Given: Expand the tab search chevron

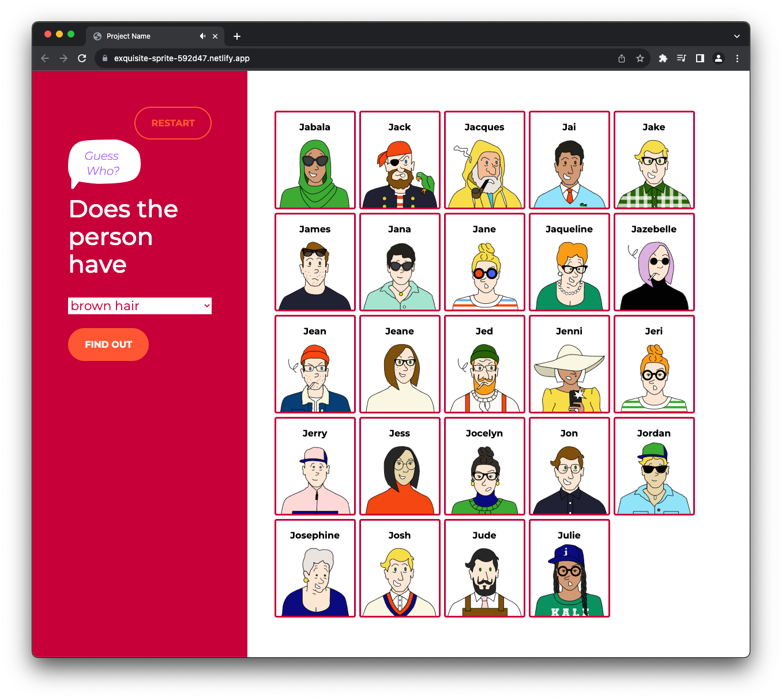Looking at the screenshot, I should [x=736, y=36].
